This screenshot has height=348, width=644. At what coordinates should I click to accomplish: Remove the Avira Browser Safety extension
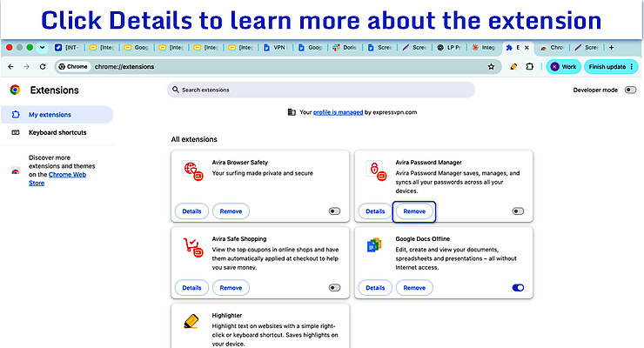click(x=231, y=211)
